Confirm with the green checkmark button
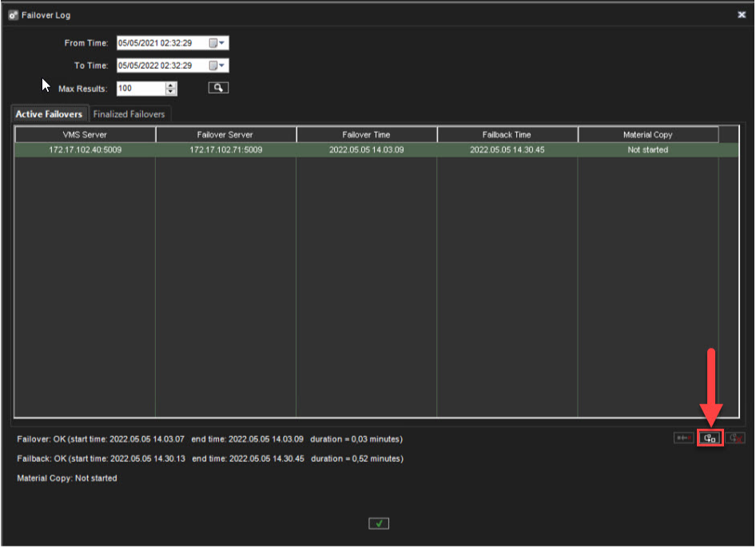Image resolution: width=756 pixels, height=548 pixels. (x=379, y=523)
